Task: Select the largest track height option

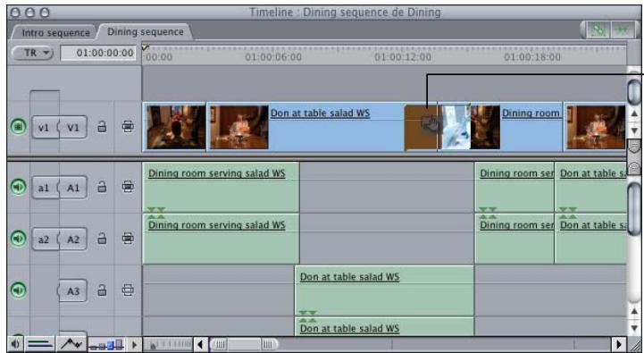Action: tap(119, 344)
